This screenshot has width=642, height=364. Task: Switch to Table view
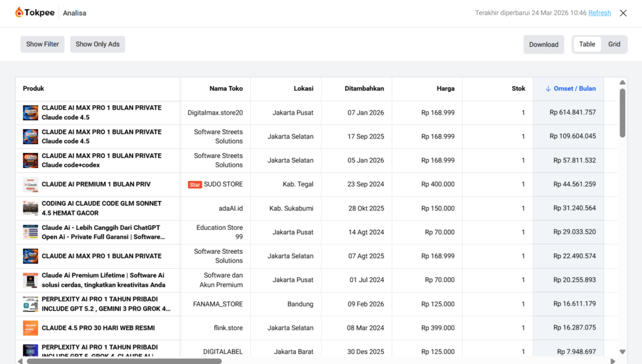[587, 44]
